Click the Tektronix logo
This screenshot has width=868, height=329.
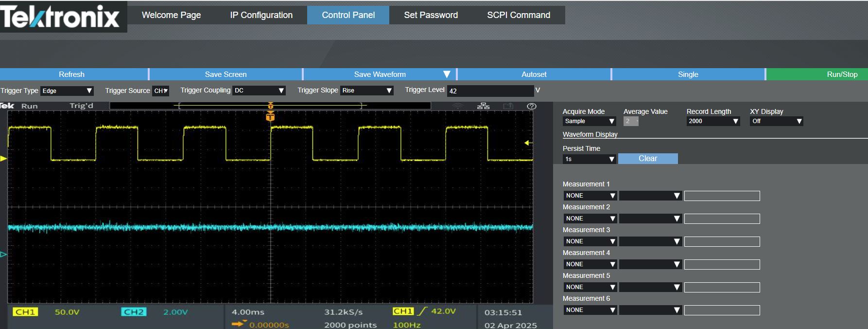tap(61, 17)
